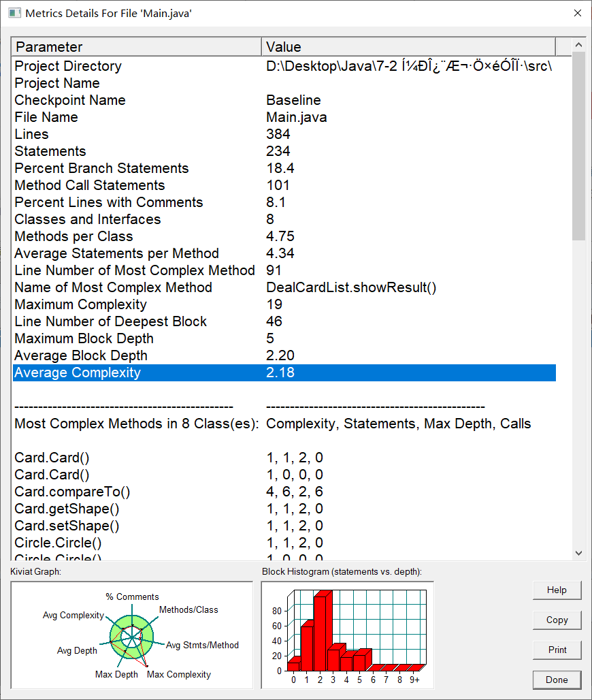Click the Avg Stmts/Method Kiviat label
This screenshot has height=700, width=592.
tap(202, 645)
